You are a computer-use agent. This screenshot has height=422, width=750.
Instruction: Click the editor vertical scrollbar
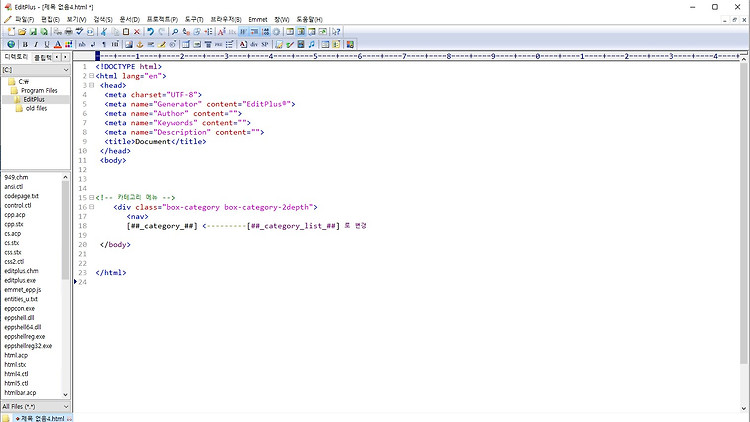tap(743, 213)
